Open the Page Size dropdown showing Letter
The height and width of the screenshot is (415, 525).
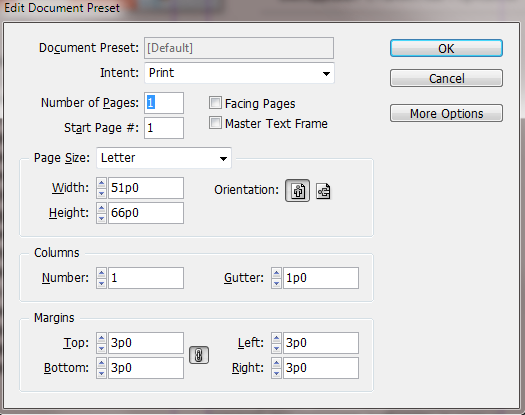[164, 158]
